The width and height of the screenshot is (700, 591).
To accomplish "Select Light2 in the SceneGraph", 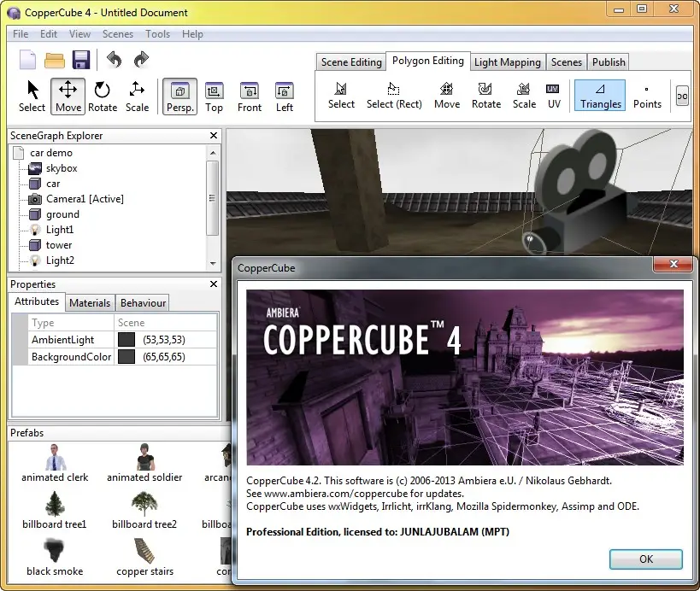I will click(60, 260).
